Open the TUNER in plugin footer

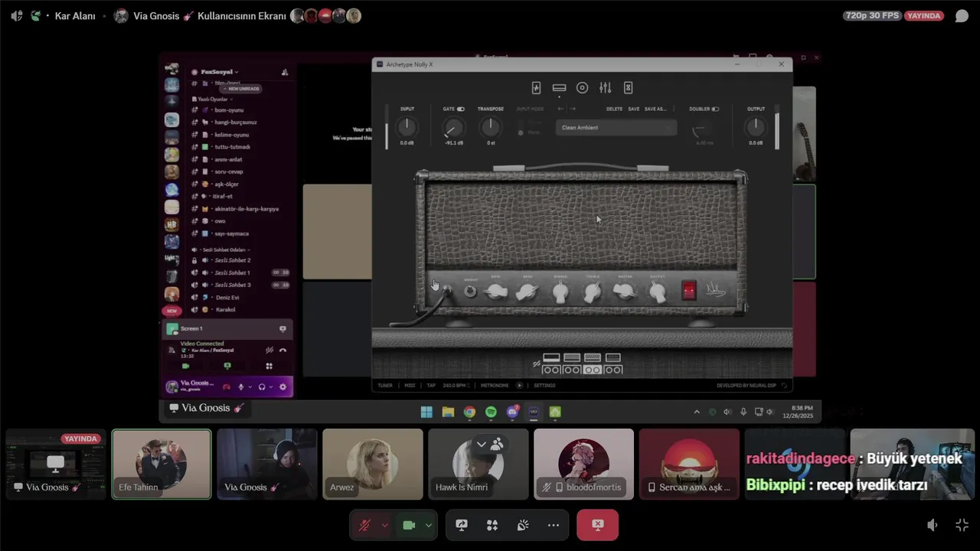(x=385, y=386)
